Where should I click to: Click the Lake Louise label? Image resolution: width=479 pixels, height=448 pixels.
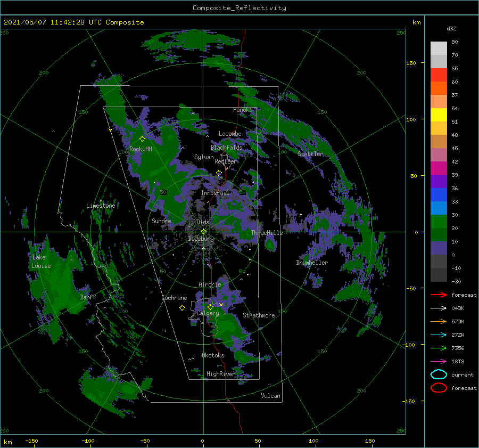(x=41, y=262)
